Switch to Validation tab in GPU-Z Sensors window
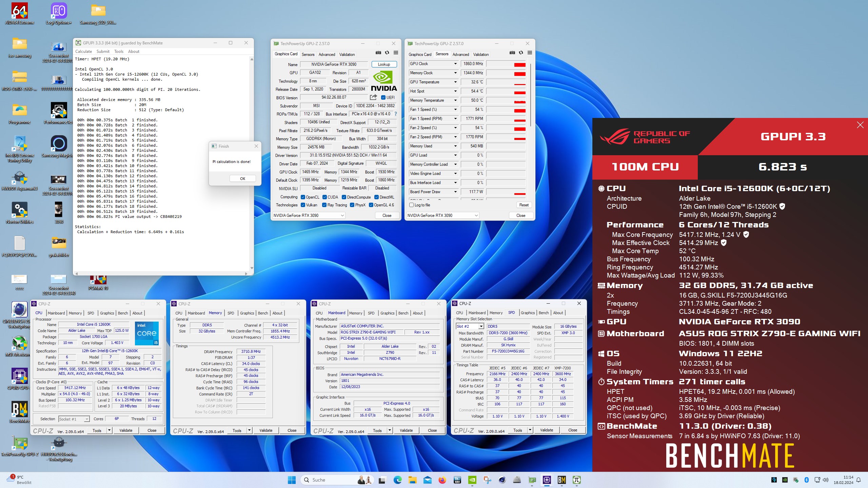 (481, 55)
